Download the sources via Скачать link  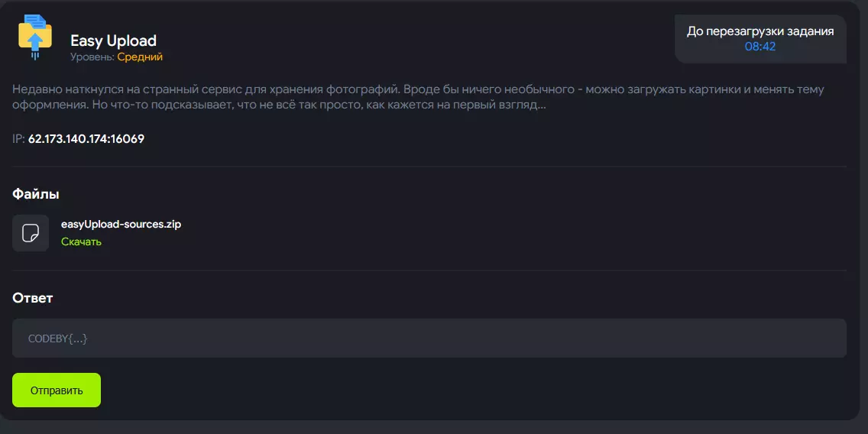[x=81, y=242]
